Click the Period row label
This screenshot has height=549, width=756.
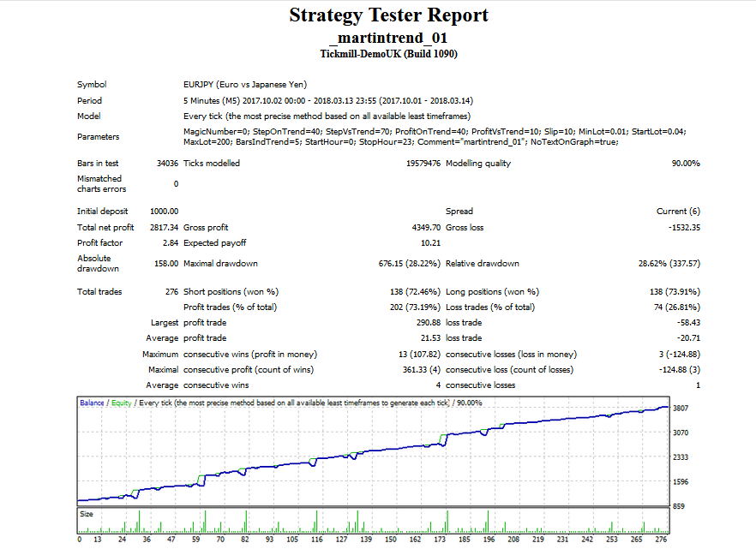pos(89,101)
